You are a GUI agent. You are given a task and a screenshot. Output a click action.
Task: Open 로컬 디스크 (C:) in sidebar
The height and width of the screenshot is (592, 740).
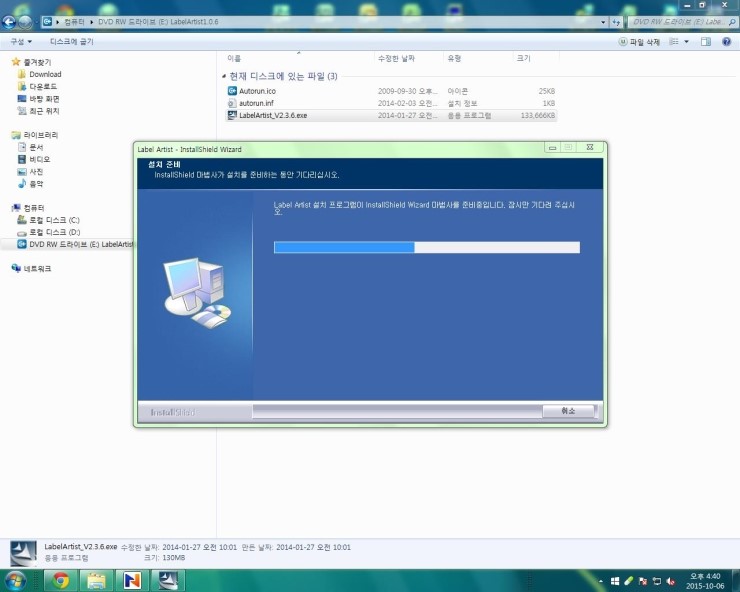click(x=54, y=219)
